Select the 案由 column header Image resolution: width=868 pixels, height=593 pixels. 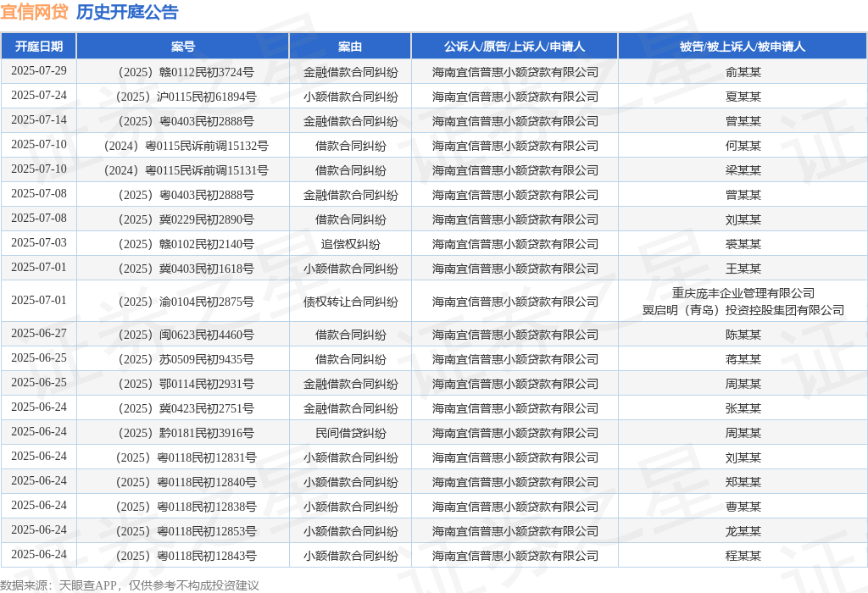[350, 47]
